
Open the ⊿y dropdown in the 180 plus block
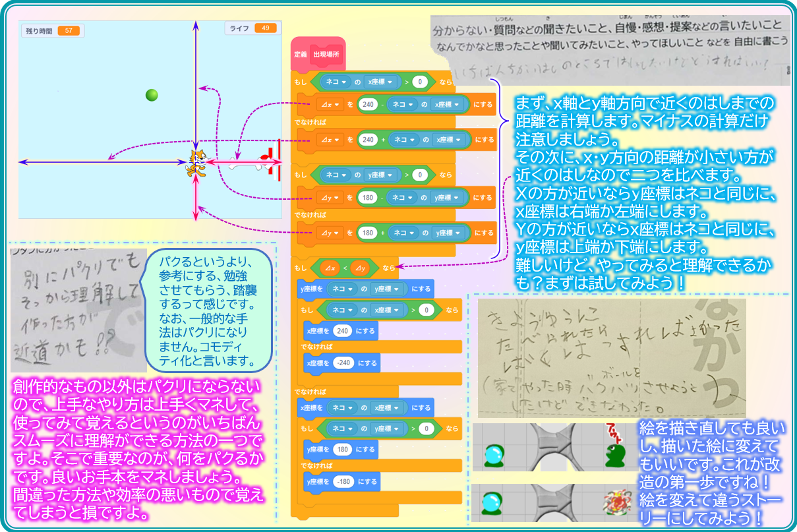tap(328, 232)
